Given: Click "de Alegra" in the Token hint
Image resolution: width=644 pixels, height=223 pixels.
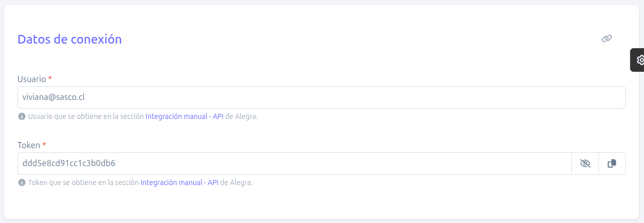Looking at the screenshot, I should pyautogui.click(x=236, y=182).
